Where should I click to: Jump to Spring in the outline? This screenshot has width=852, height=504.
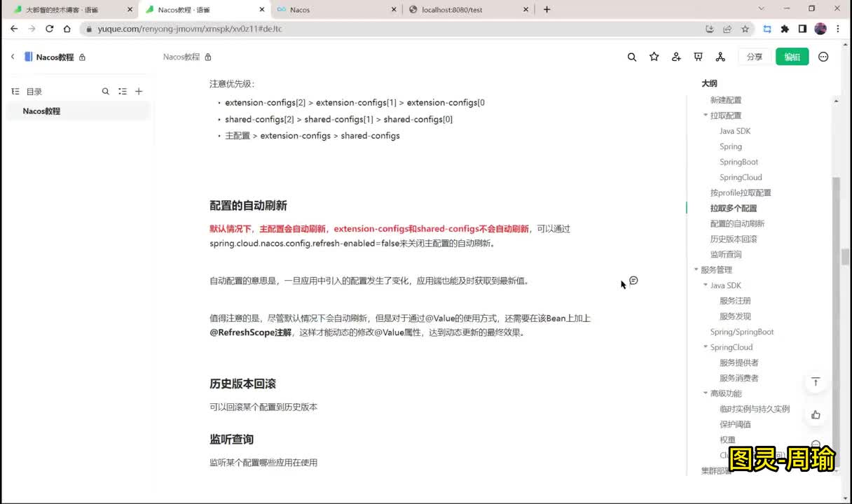pyautogui.click(x=731, y=146)
